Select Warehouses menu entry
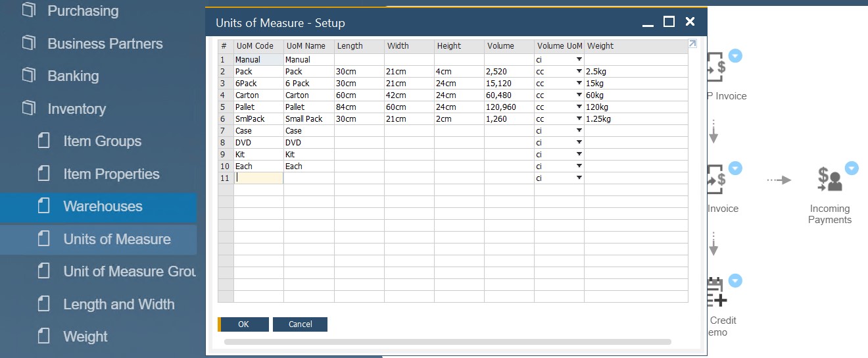Screen dimensions: 868x358 tap(103, 206)
